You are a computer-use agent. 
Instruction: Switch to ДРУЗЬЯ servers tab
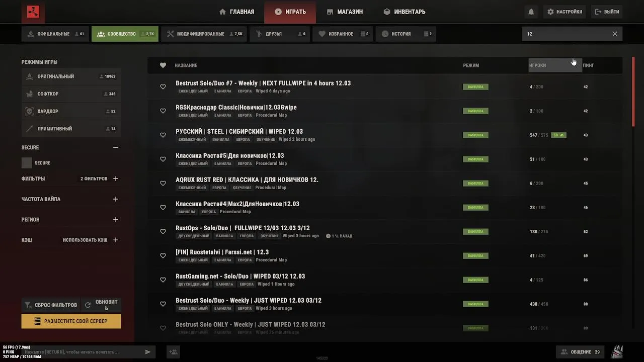point(280,34)
